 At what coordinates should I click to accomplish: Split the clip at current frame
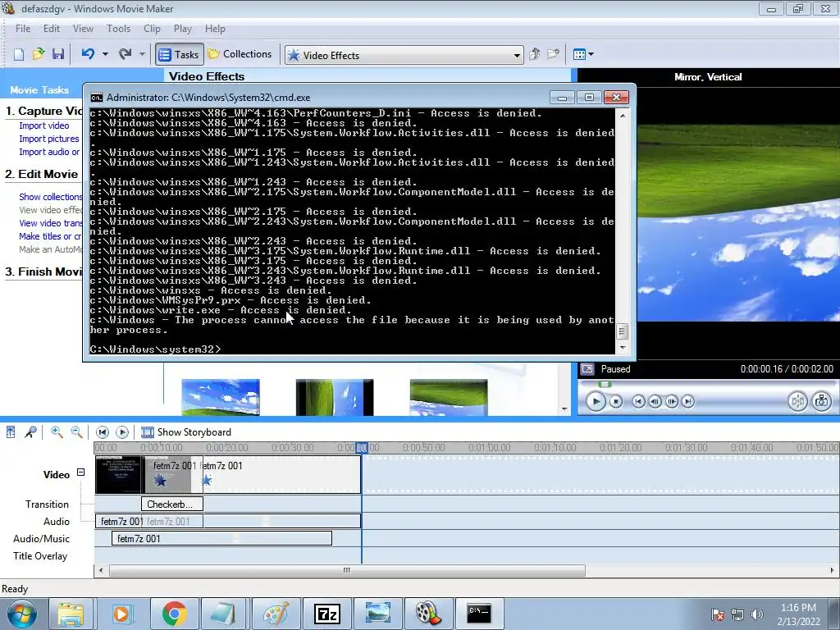[x=797, y=401]
